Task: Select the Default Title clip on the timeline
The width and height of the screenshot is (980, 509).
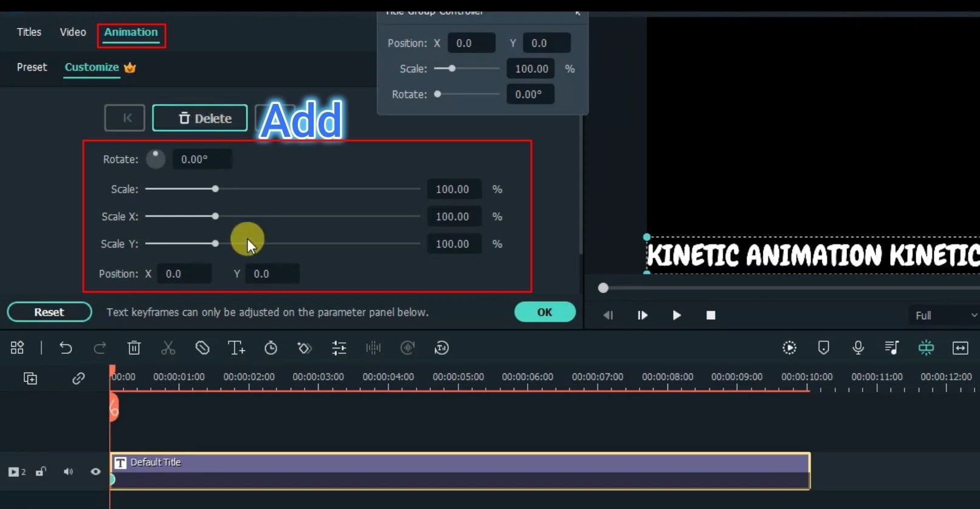Action: (460, 471)
